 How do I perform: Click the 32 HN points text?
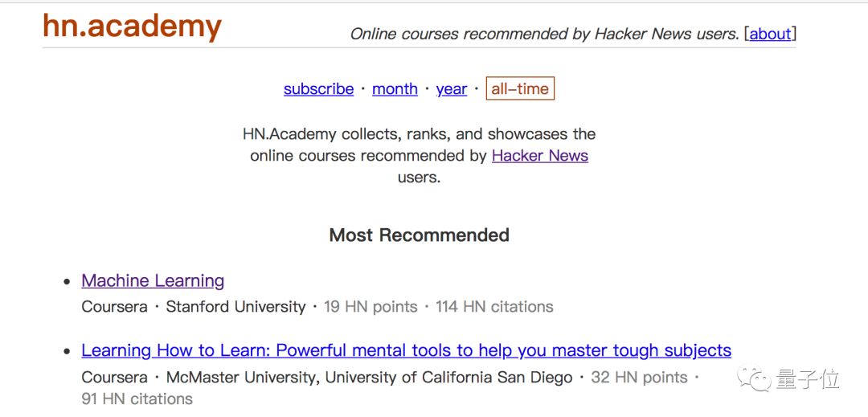[x=639, y=378]
